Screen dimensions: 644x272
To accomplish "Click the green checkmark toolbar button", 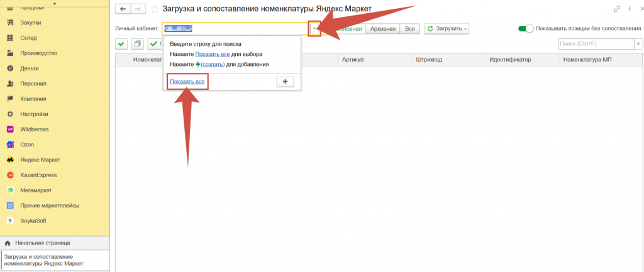I will (121, 44).
